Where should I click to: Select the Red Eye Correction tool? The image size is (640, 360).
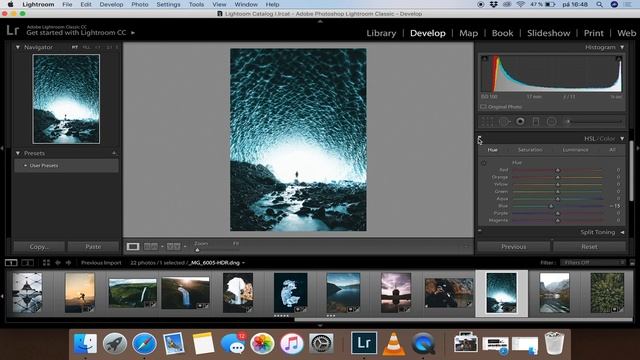520,122
